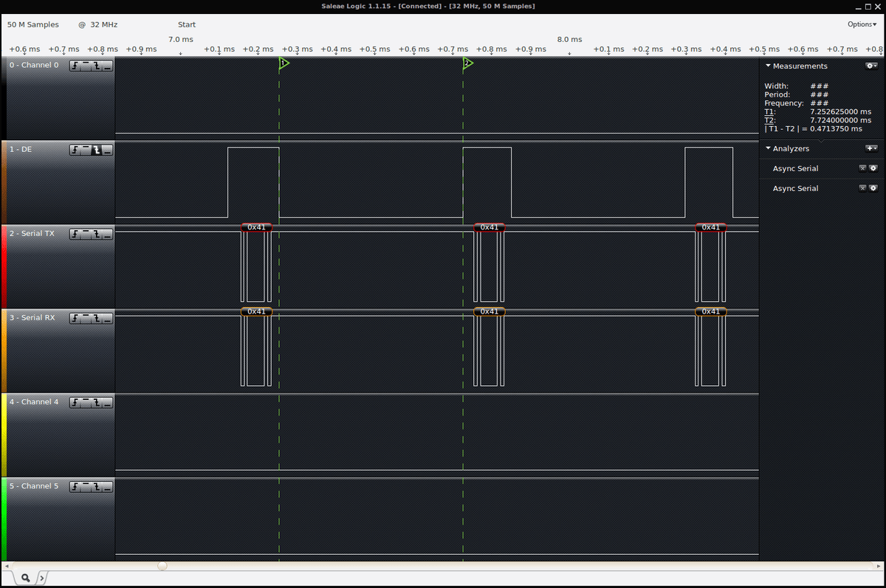
Task: Open the add analyzer plus dropdown
Action: pos(872,148)
